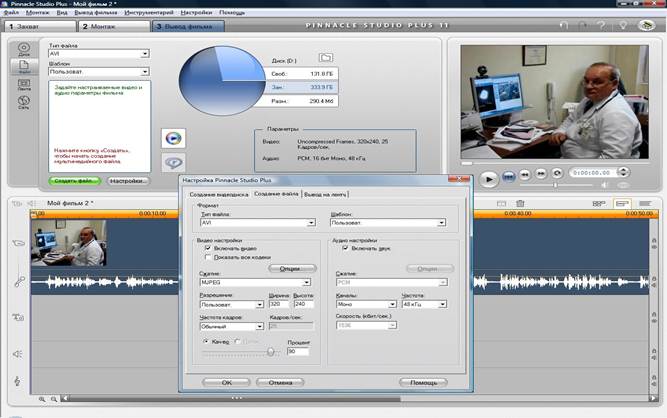The height and width of the screenshot is (418, 667).
Task: Click Отмена in settings dialog
Action: (280, 383)
